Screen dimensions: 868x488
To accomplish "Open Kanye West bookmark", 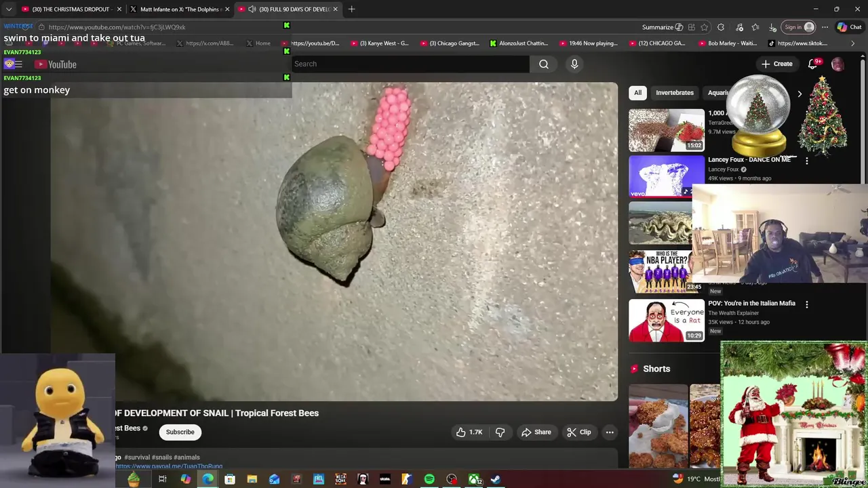I will tap(379, 43).
